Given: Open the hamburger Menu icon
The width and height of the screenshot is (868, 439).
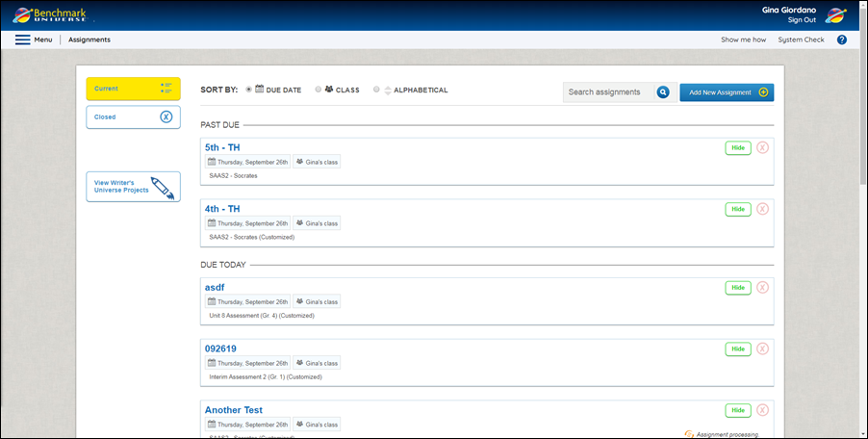Looking at the screenshot, I should (23, 39).
